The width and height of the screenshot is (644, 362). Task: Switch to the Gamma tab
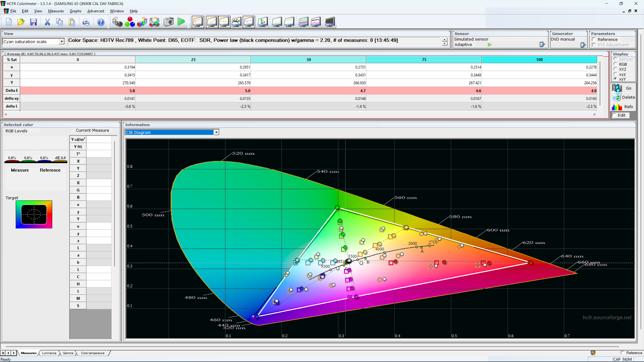pos(68,353)
